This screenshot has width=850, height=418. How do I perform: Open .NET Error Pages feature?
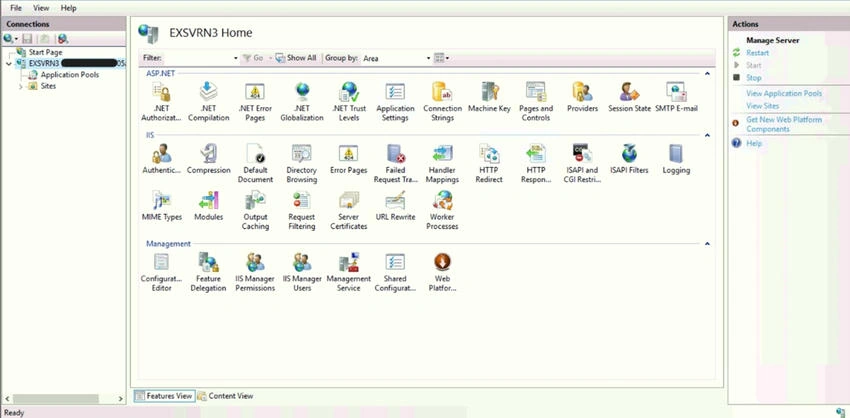[255, 102]
